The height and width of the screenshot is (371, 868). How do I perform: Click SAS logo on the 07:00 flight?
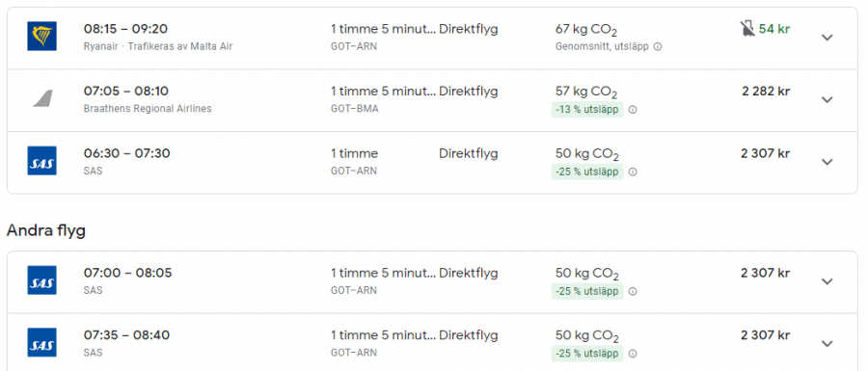[x=42, y=280]
